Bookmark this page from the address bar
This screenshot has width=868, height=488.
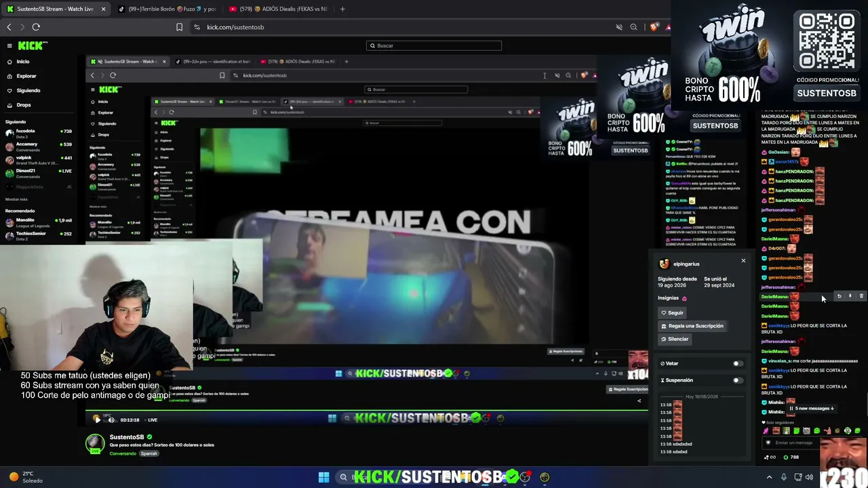[179, 27]
